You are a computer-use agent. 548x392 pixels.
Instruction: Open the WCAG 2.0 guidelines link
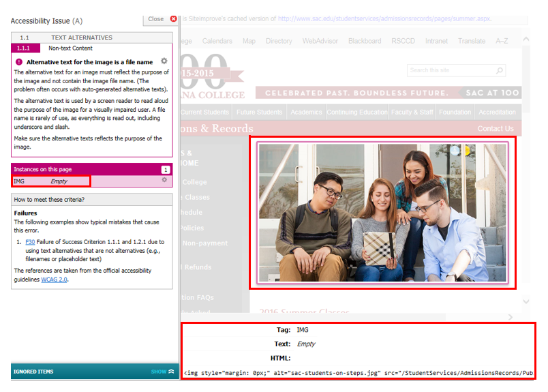click(54, 280)
